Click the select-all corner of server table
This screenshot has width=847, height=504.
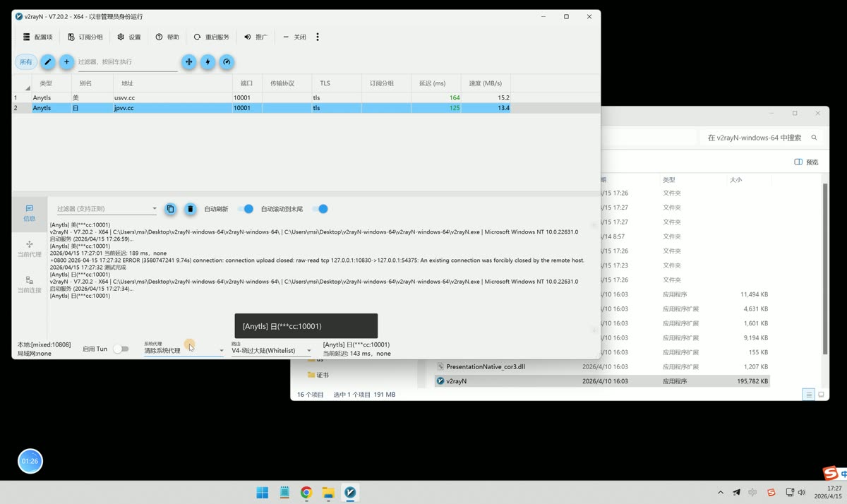(x=22, y=83)
